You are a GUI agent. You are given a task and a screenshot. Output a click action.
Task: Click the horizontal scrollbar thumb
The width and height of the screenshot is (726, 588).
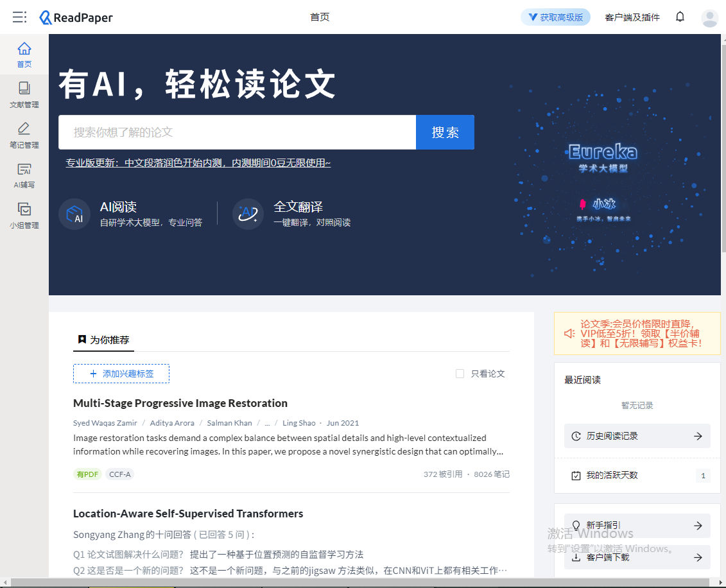click(359, 582)
